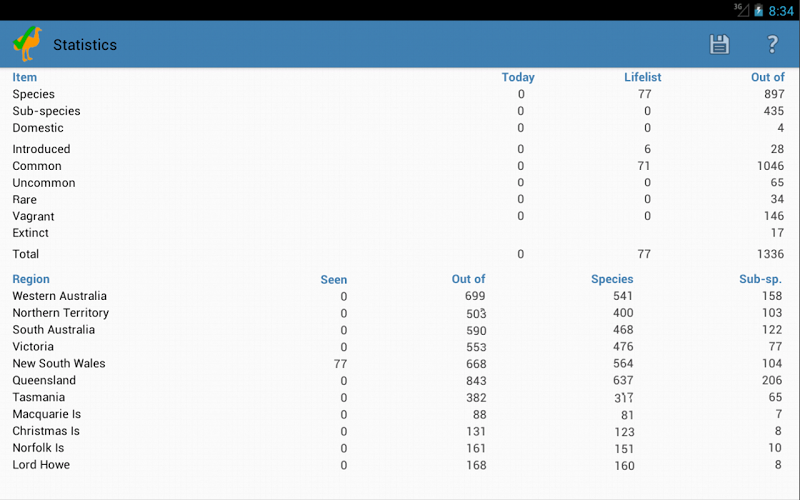The image size is (800, 500).
Task: Tap the 206 Queensland sub-species value
Action: (x=772, y=380)
